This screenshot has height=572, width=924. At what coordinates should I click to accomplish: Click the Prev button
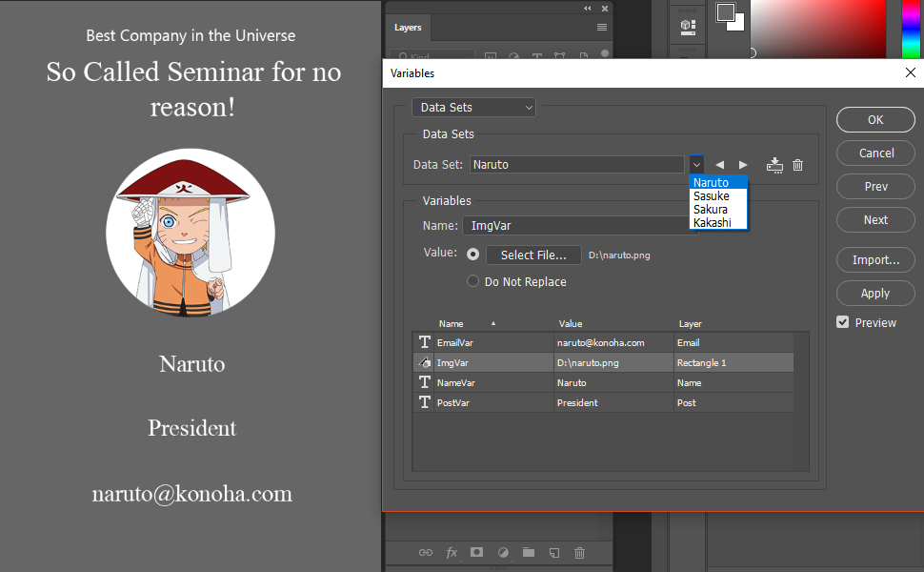tap(875, 186)
